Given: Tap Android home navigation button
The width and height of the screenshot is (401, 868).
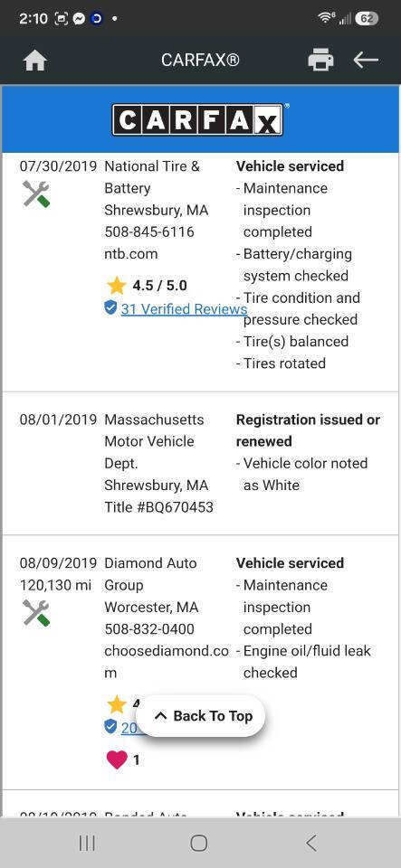Looking at the screenshot, I should (x=199, y=843).
